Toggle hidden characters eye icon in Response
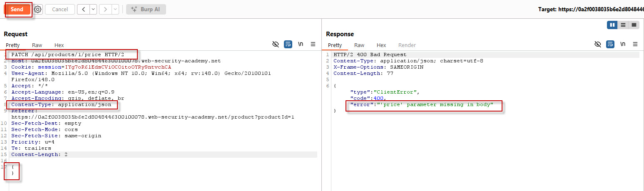This screenshot has height=191, width=644. click(598, 44)
